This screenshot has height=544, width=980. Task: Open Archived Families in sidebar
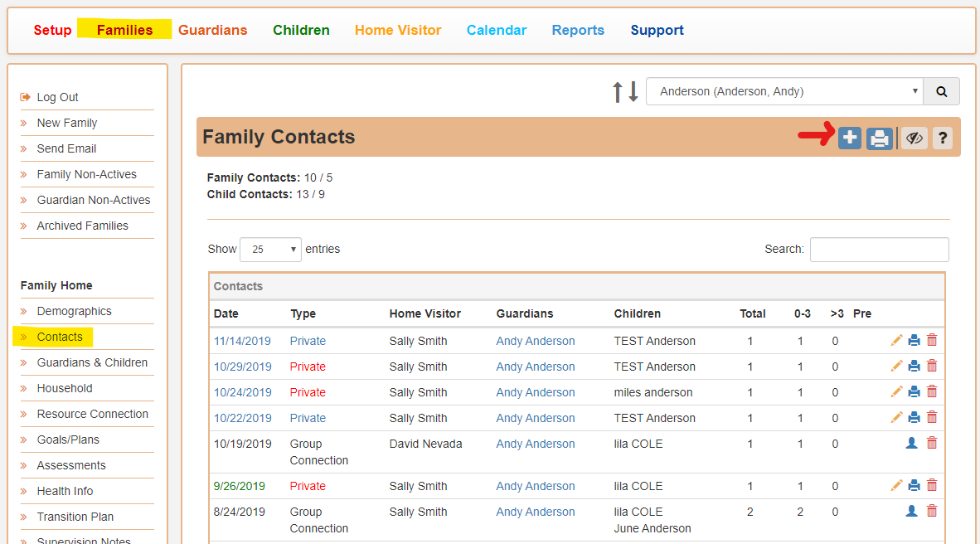83,225
